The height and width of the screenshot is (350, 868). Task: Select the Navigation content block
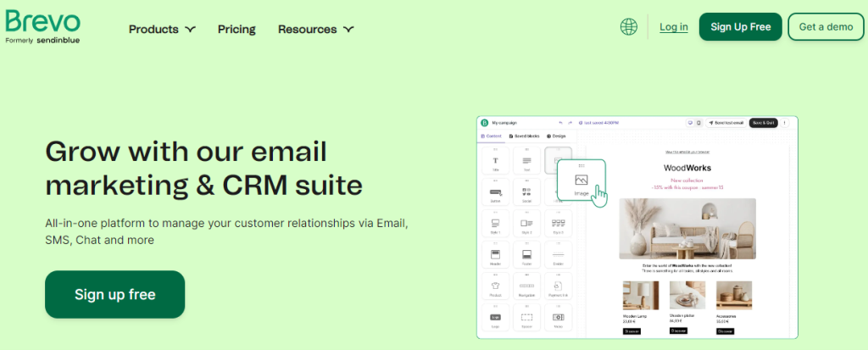click(526, 287)
